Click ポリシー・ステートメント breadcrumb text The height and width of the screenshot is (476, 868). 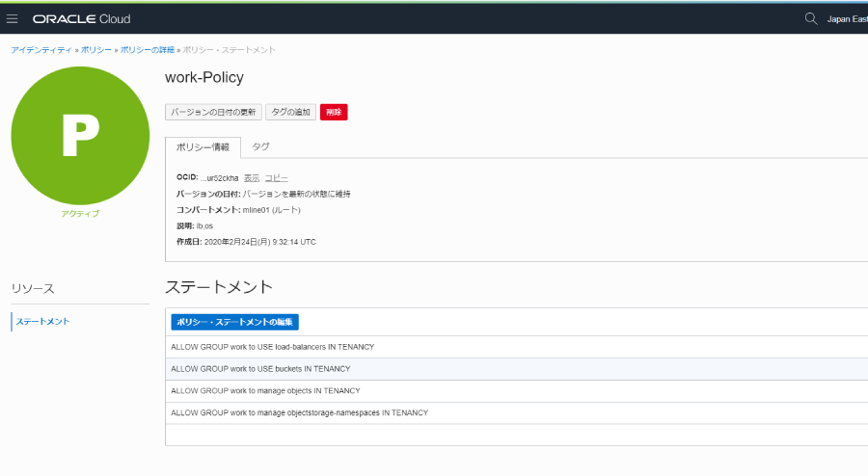(x=230, y=50)
